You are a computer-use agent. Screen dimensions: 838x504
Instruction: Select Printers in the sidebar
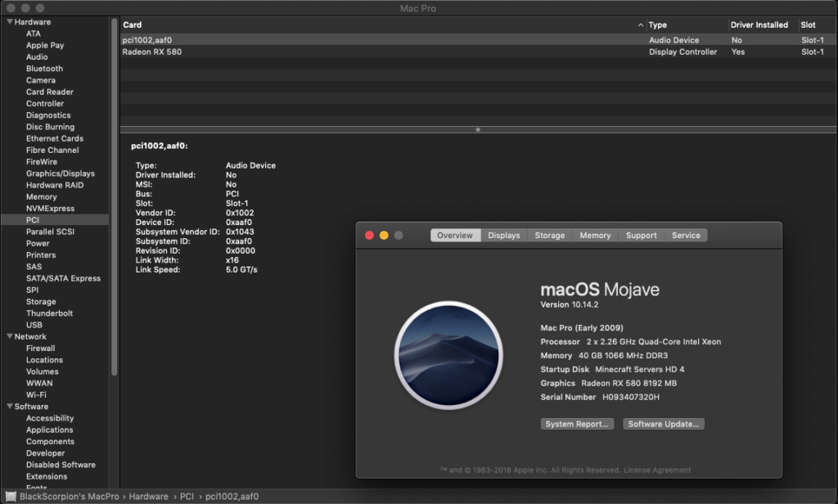41,255
